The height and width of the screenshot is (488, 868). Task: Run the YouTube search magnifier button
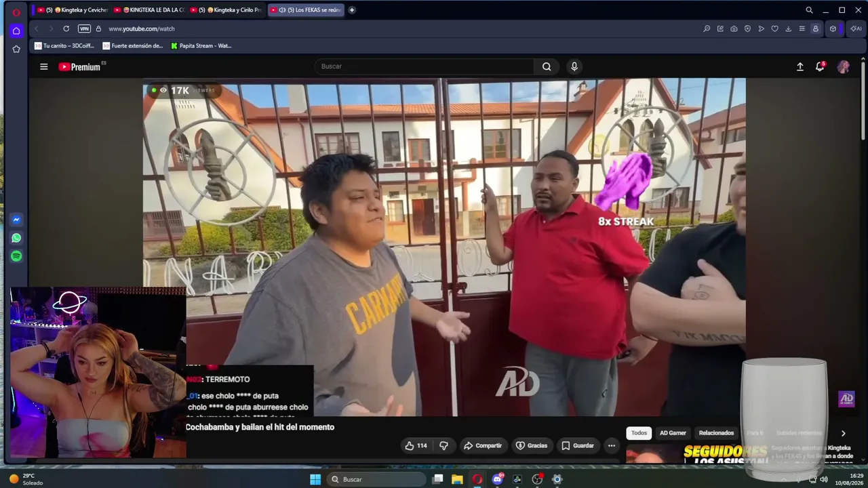547,66
